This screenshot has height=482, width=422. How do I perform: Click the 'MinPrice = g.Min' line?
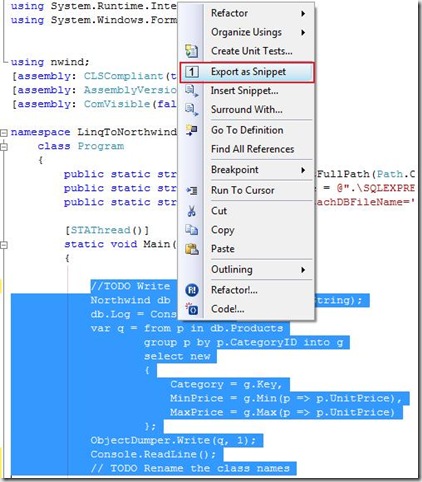[286, 398]
